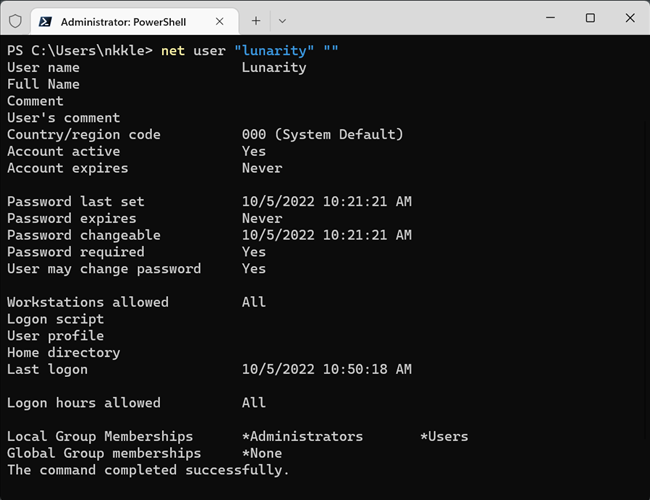
Task: Click the Password last set timestamp
Action: [x=326, y=201]
